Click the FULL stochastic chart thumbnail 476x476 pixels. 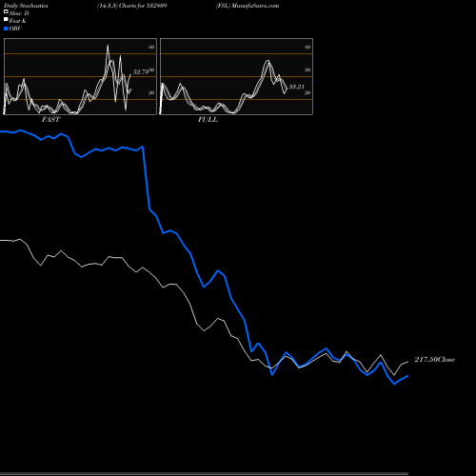point(236,76)
